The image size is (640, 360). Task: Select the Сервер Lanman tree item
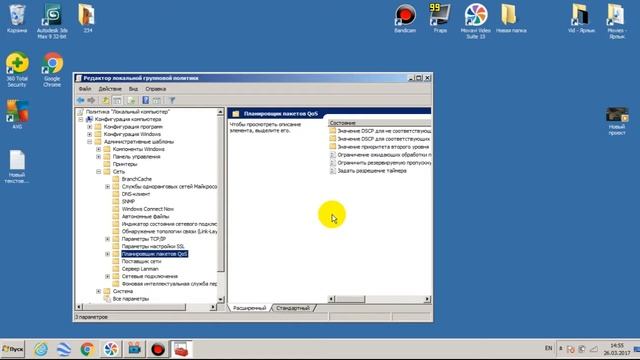[140, 269]
